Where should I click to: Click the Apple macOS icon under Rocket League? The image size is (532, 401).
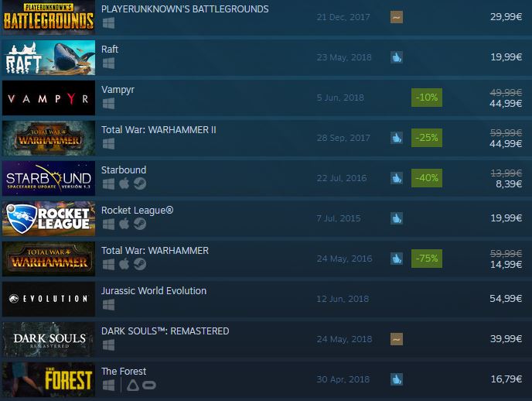[124, 224]
